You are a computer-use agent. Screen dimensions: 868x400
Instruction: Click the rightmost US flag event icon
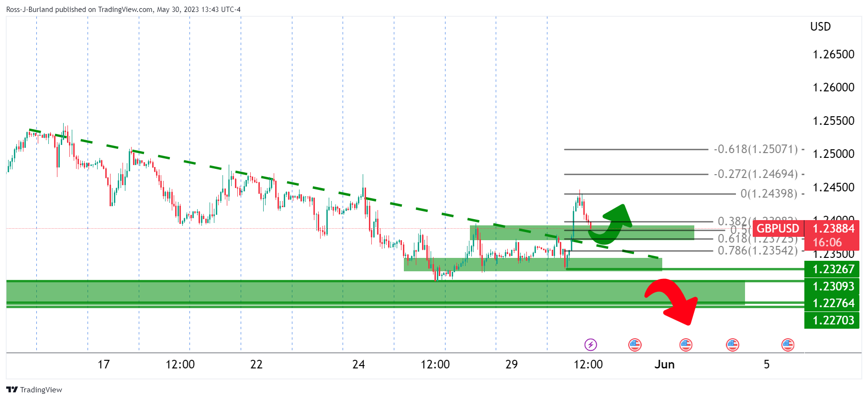(788, 344)
